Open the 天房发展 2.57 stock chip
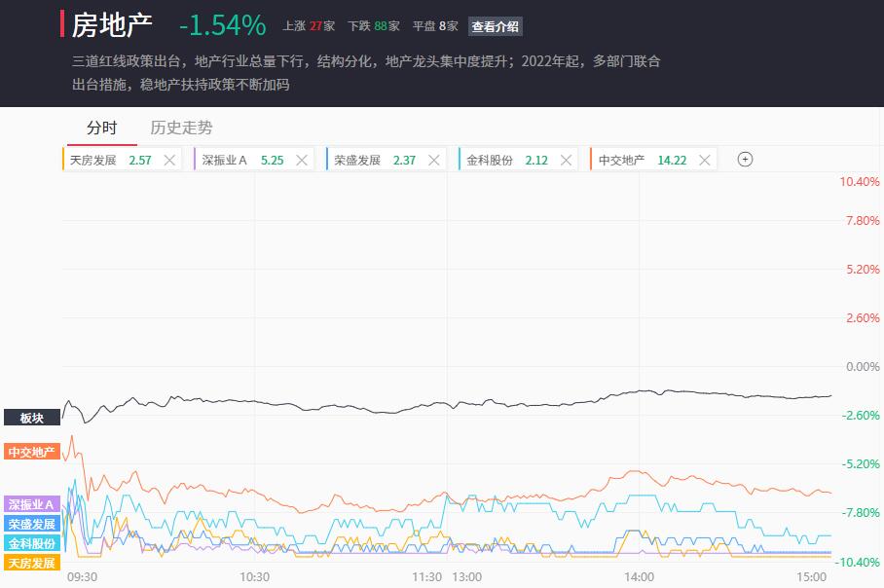The height and width of the screenshot is (588, 884). pyautogui.click(x=111, y=160)
